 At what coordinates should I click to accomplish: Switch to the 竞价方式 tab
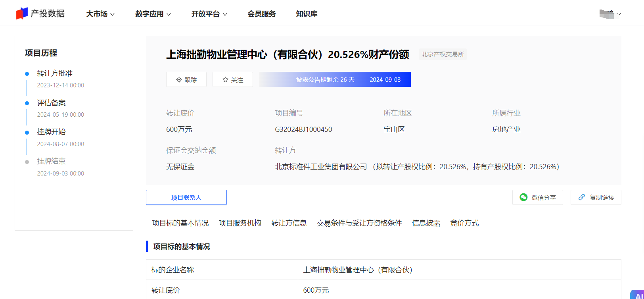coord(464,223)
